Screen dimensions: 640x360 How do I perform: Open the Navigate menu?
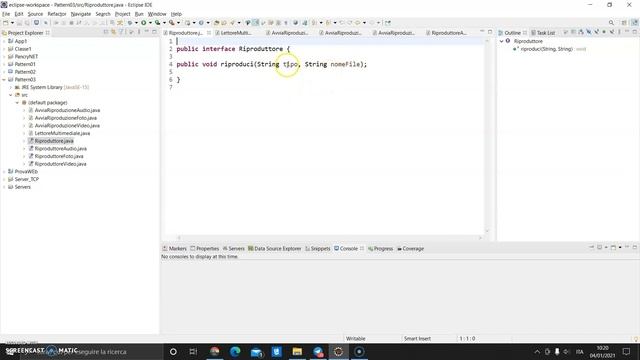pyautogui.click(x=81, y=14)
